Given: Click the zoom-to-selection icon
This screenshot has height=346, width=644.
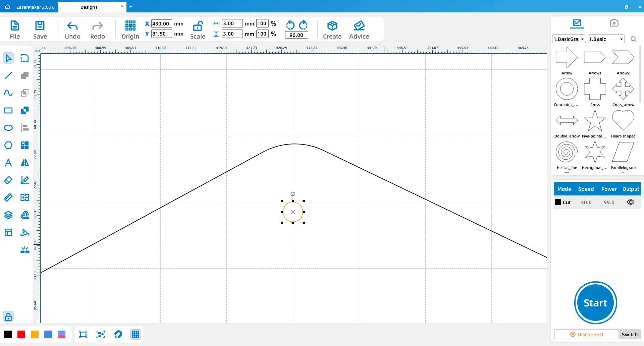Looking at the screenshot, I should [101, 334].
